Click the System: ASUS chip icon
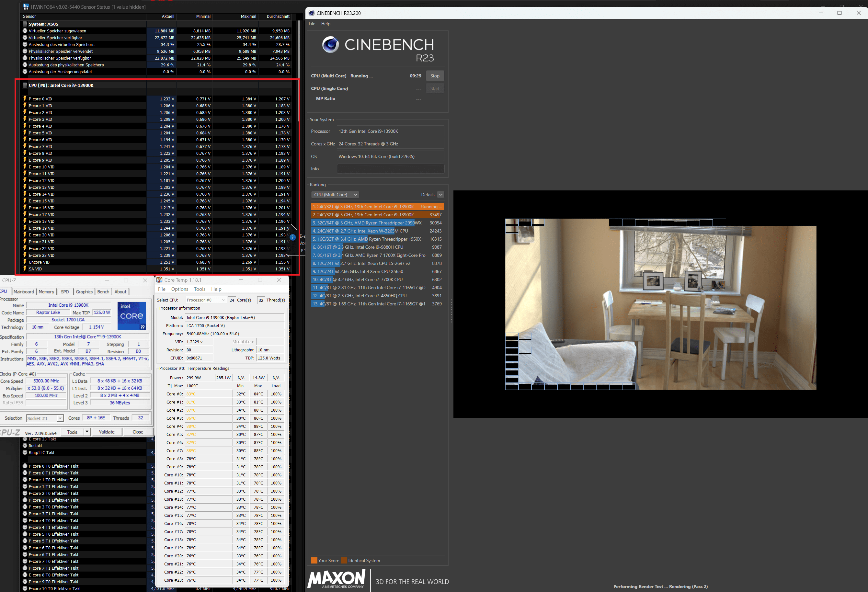Viewport: 868px width, 592px height. tap(25, 24)
